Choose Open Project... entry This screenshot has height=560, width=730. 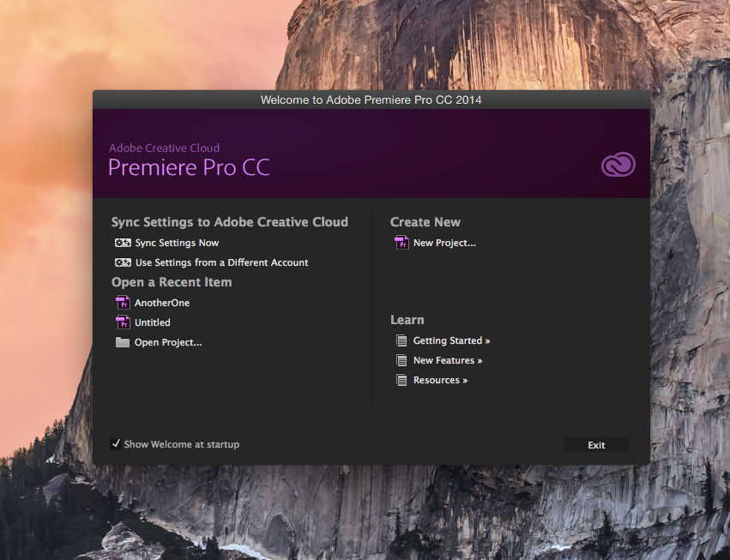click(x=168, y=342)
